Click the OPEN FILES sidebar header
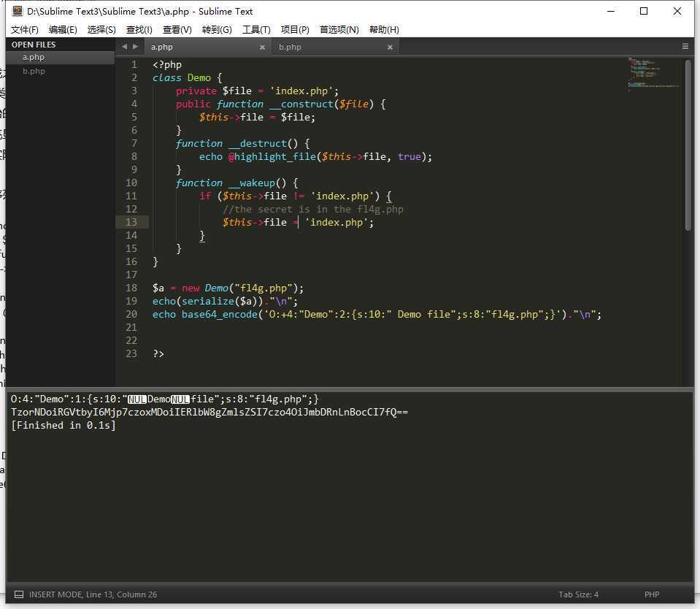 (34, 45)
